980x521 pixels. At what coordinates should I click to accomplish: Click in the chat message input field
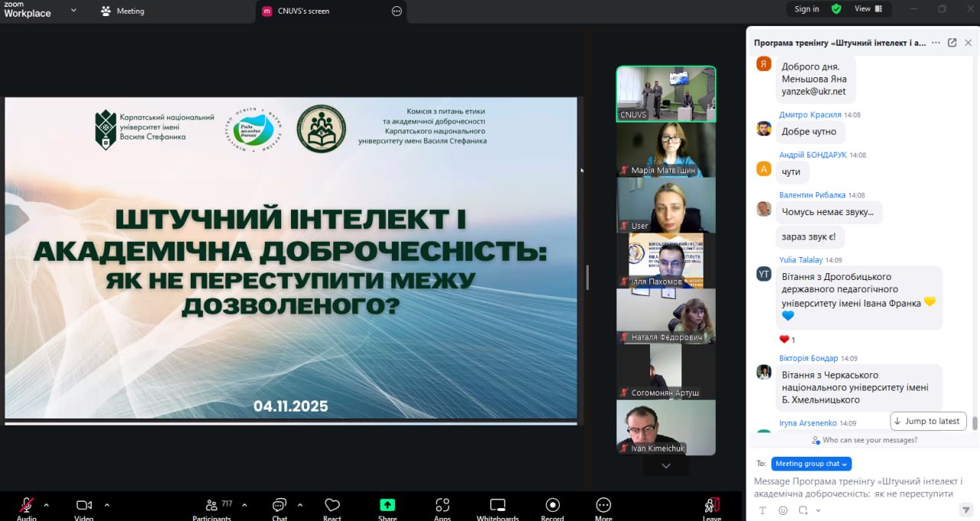(857, 487)
